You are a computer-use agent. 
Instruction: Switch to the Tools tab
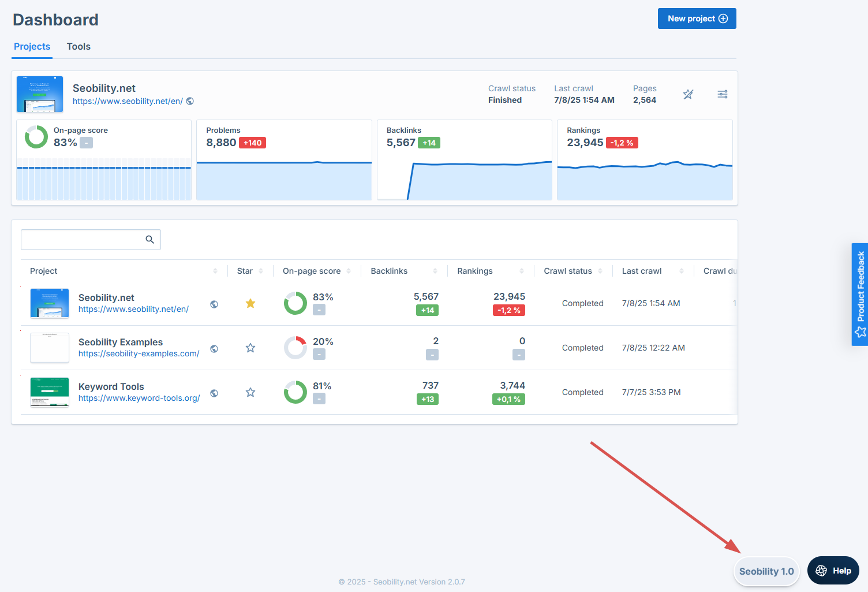click(78, 47)
